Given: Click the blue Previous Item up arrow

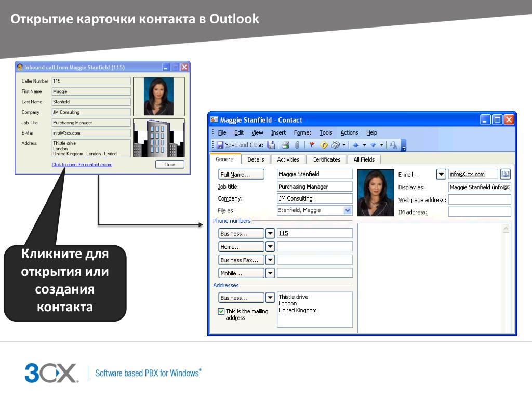Looking at the screenshot, I should point(355,145).
